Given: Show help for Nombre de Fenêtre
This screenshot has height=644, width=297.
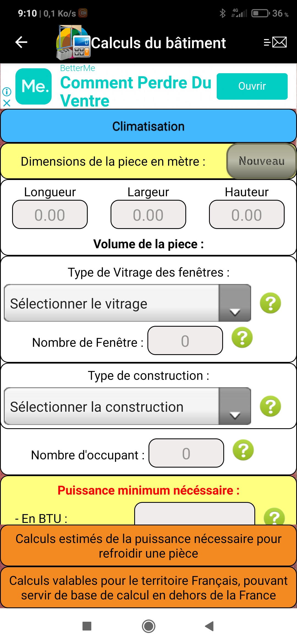Looking at the screenshot, I should (x=242, y=338).
